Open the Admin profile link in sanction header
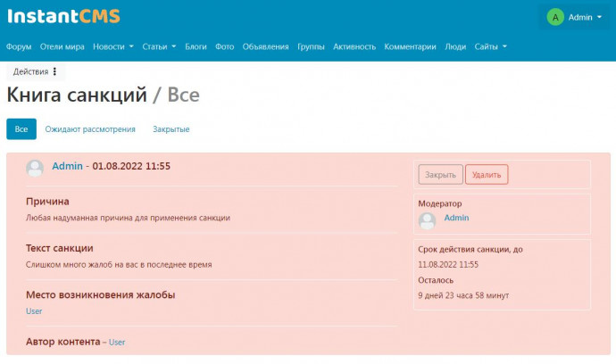Viewport: 616px width, 364px height. tap(68, 166)
